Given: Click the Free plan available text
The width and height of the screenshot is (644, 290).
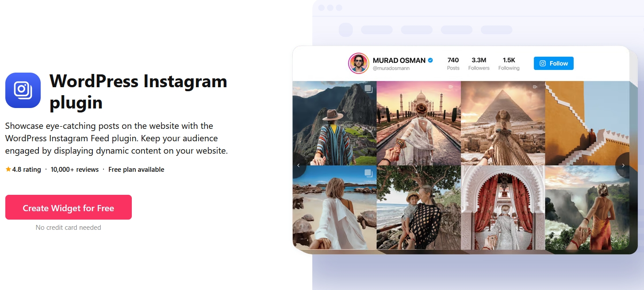Looking at the screenshot, I should pyautogui.click(x=136, y=169).
